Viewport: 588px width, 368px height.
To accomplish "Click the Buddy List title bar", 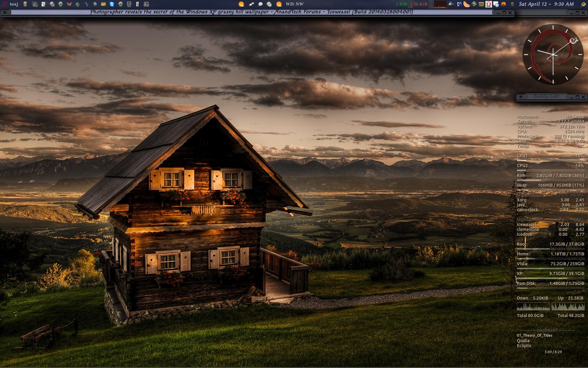I will (x=546, y=97).
